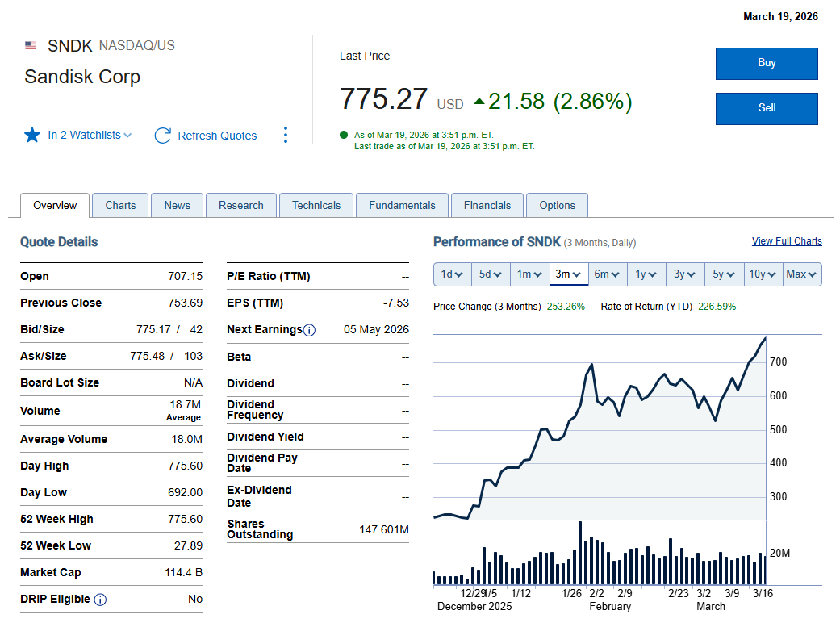Screen dimensions: 840x627
Task: Click the YTD rate of return 226.59%
Action: [x=717, y=307]
